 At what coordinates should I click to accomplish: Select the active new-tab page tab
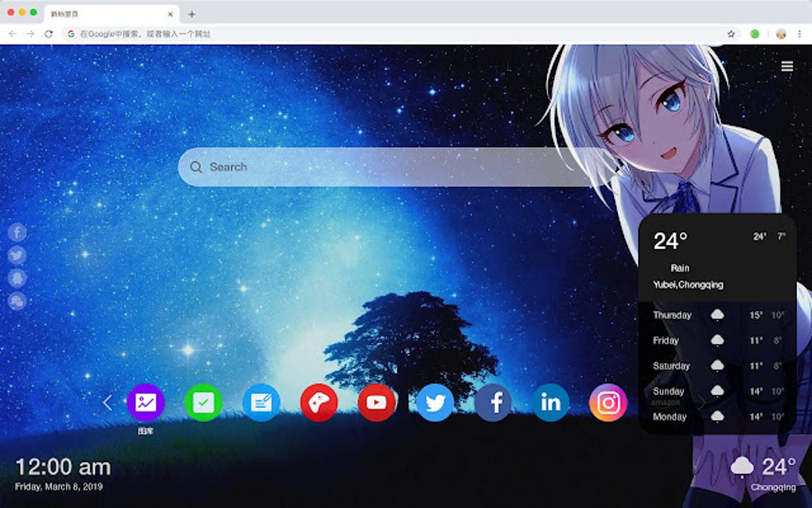[111, 14]
